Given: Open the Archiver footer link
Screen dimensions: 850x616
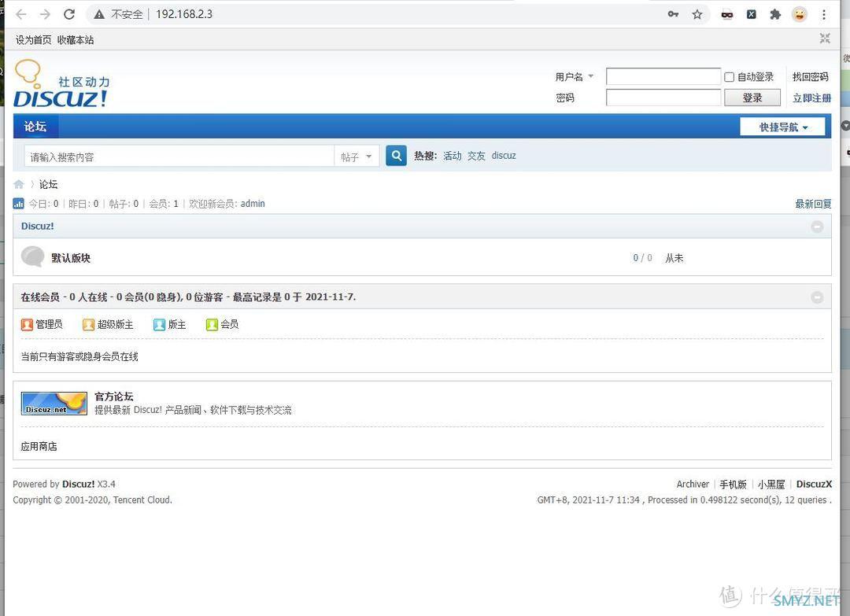Looking at the screenshot, I should point(693,485).
